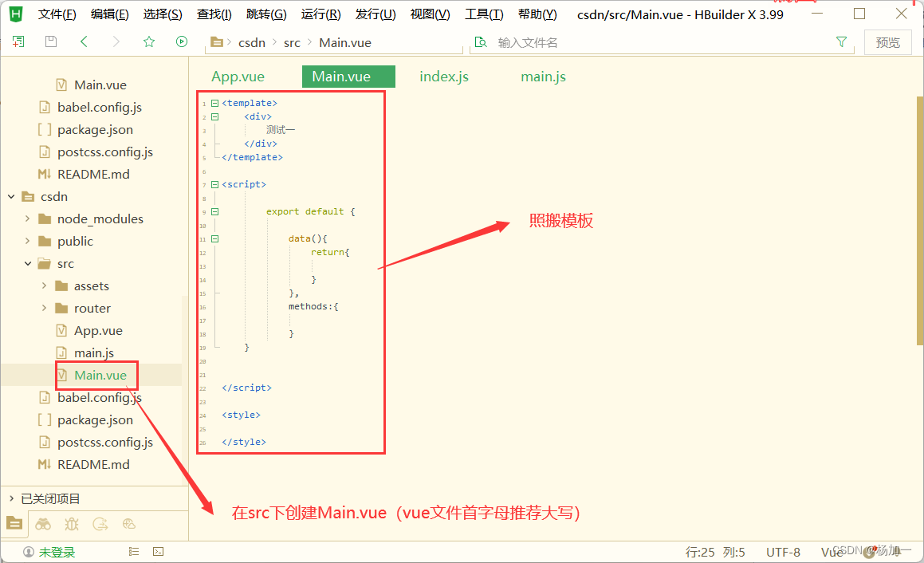924x563 pixels.
Task: Switch to the main.js editor tab
Action: click(x=544, y=77)
